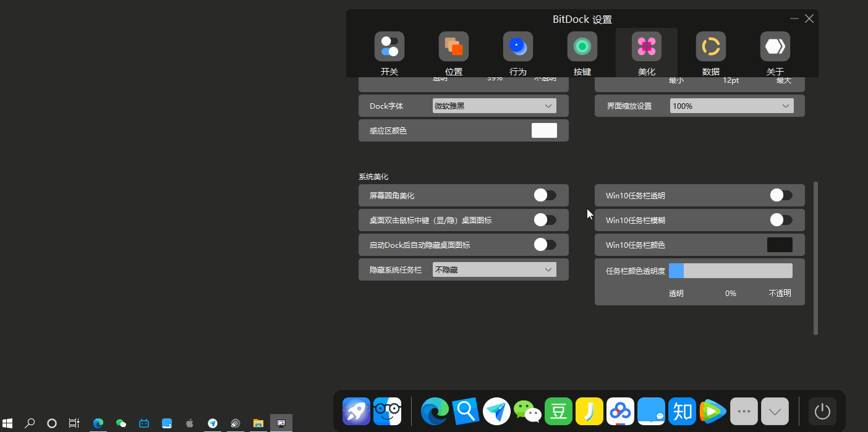Launch the rocket app in the dock
868x432 pixels.
(356, 411)
